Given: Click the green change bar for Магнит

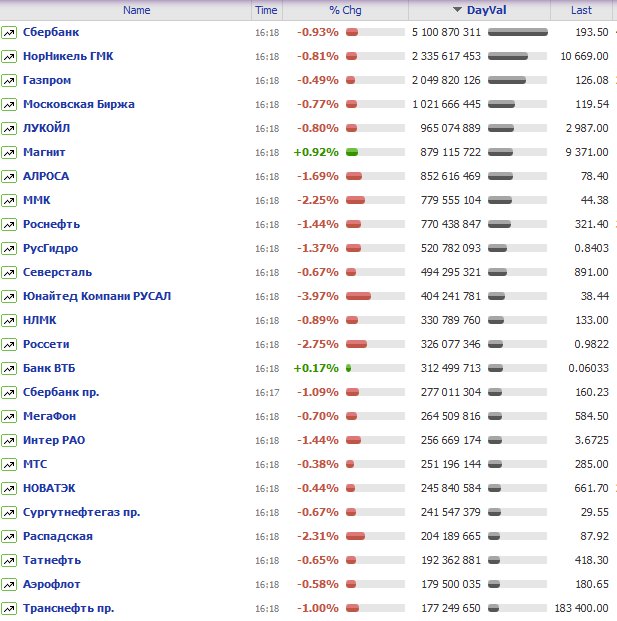Looking at the screenshot, I should click(x=352, y=152).
